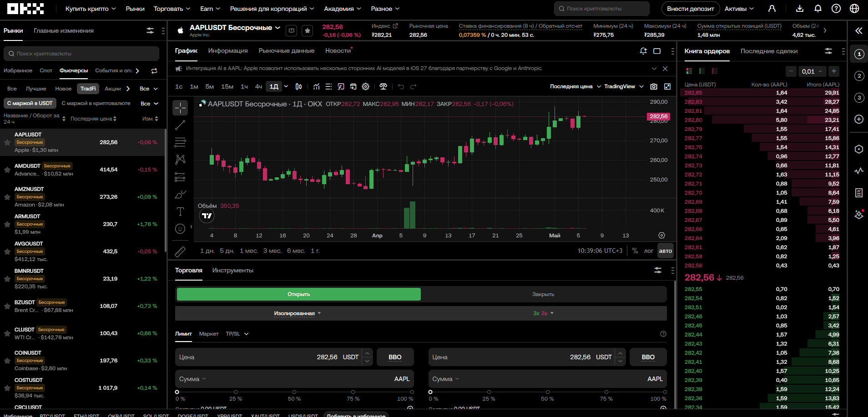Select the 'Маркет' order type tab
Image resolution: width=868 pixels, height=417 pixels.
click(209, 334)
